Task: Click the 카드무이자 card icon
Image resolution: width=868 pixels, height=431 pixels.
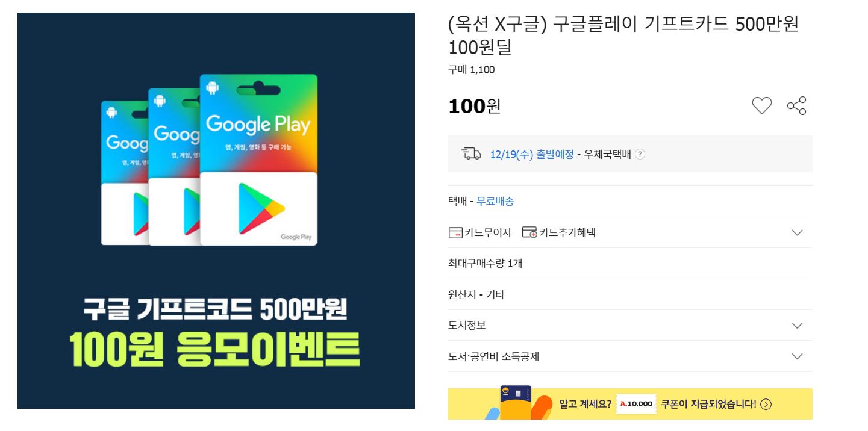Action: pyautogui.click(x=455, y=232)
